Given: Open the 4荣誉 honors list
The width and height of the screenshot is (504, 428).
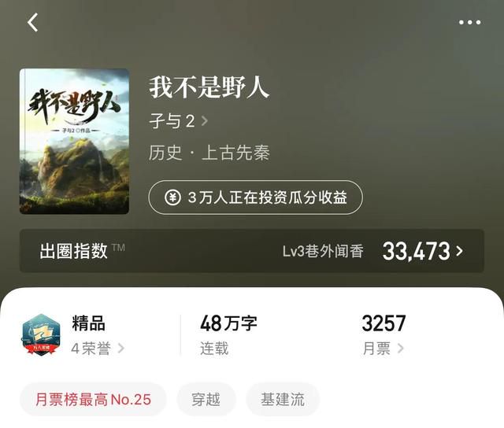Looking at the screenshot, I should pyautogui.click(x=91, y=349).
